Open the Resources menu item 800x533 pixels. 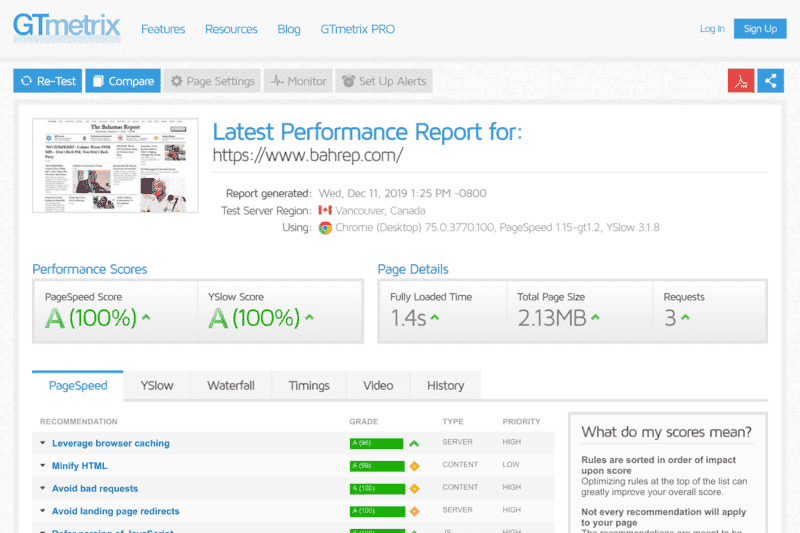(231, 30)
